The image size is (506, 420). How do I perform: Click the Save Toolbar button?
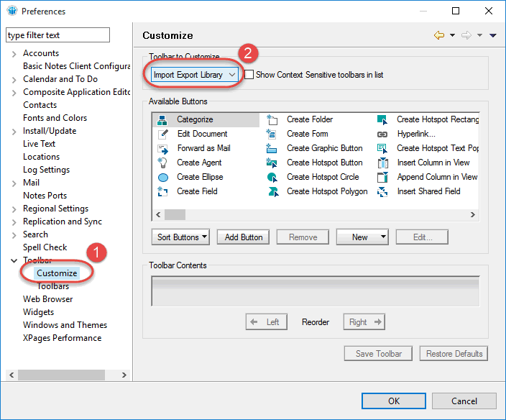tap(378, 354)
